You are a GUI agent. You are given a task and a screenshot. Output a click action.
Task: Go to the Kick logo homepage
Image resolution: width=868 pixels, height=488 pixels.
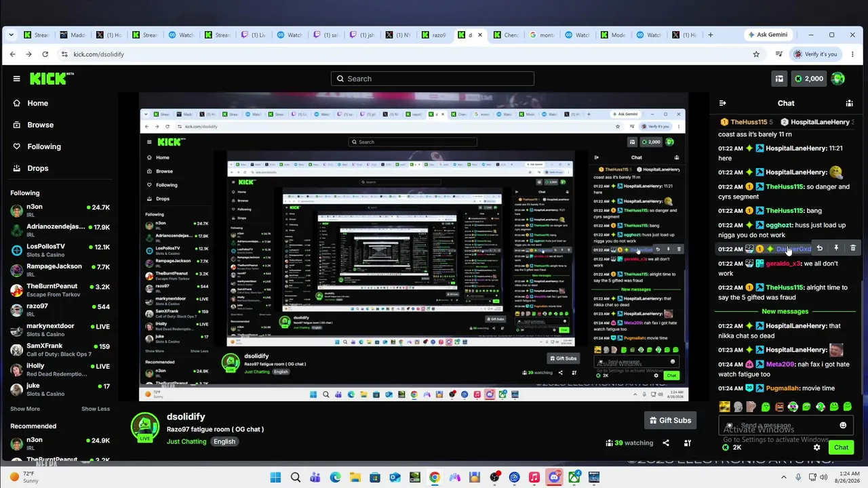tap(50, 79)
